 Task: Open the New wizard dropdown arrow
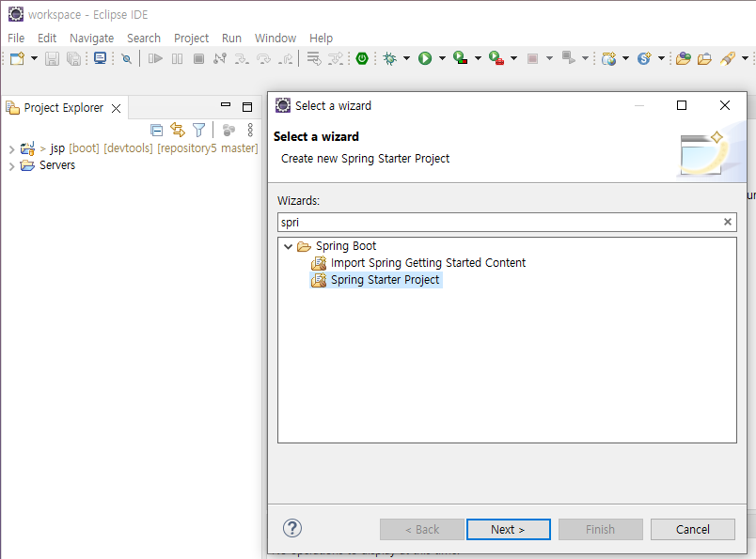[34, 58]
